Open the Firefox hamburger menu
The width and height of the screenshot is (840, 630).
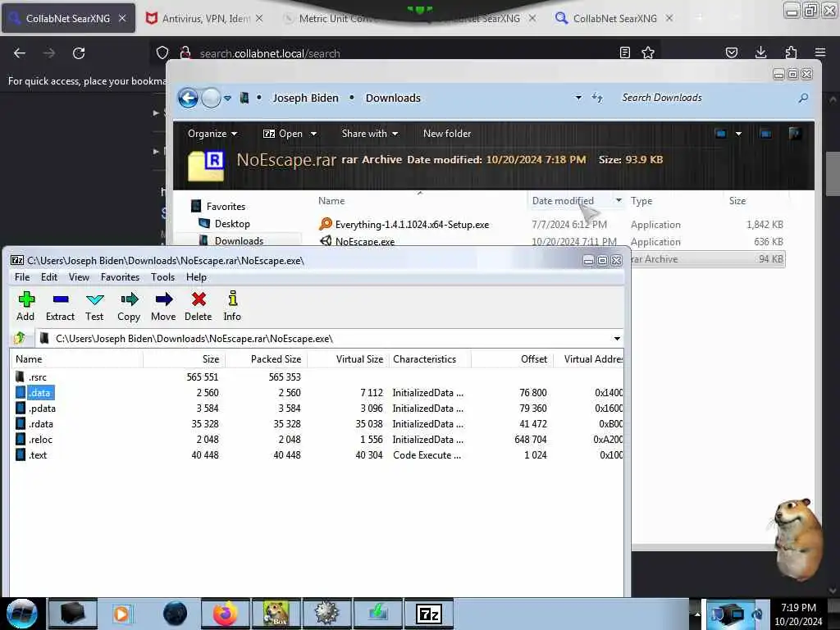click(820, 52)
